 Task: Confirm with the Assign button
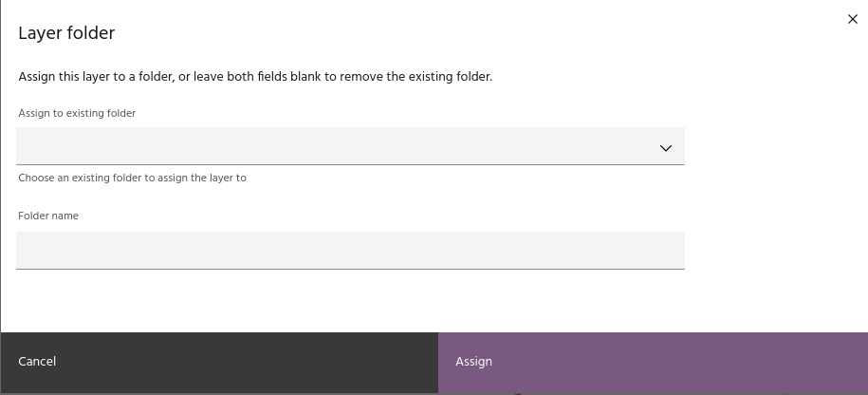coord(653,362)
